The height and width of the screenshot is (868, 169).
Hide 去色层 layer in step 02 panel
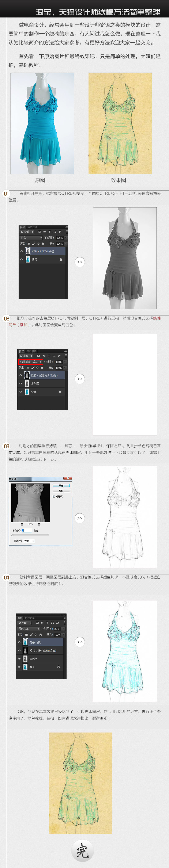tap(20, 383)
